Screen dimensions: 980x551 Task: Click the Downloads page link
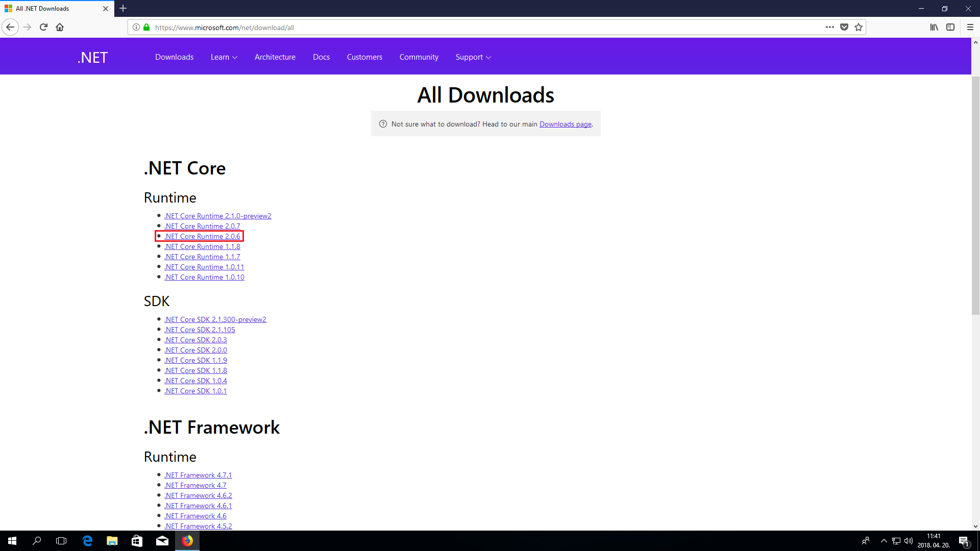click(565, 124)
